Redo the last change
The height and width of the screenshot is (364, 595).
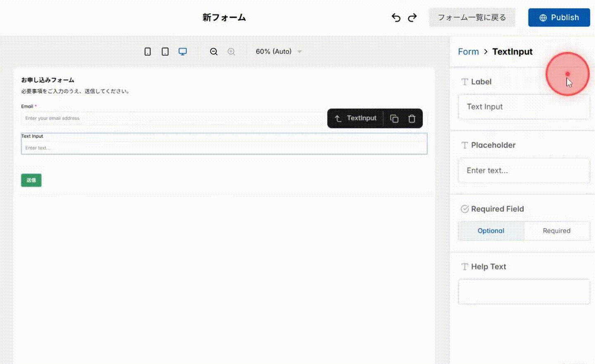412,17
